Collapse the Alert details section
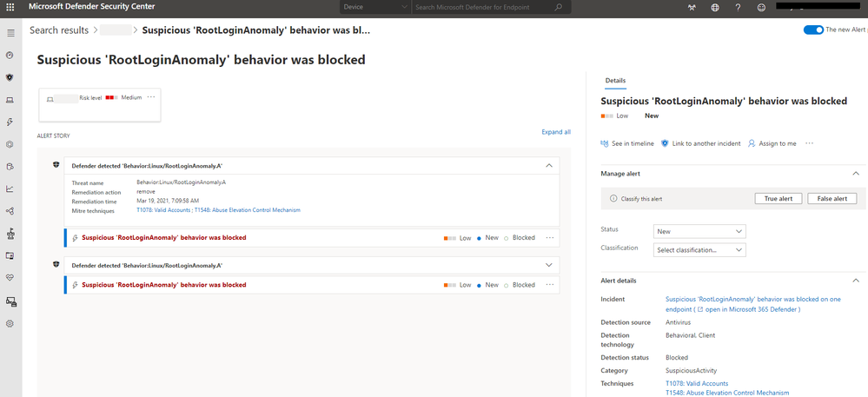 [x=856, y=281]
